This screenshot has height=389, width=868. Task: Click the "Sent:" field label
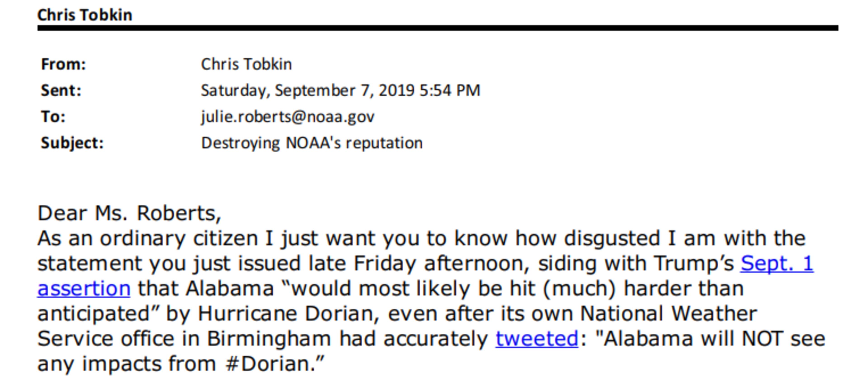coord(61,90)
